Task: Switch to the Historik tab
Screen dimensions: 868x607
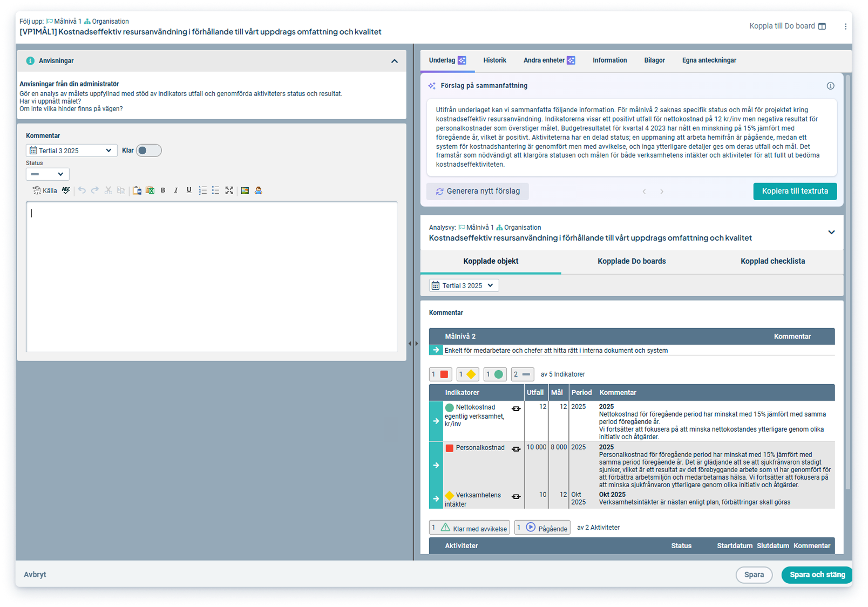Action: (494, 60)
